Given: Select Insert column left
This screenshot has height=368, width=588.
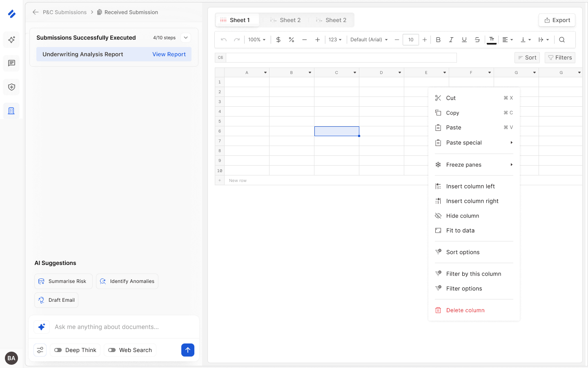Looking at the screenshot, I should point(474,186).
